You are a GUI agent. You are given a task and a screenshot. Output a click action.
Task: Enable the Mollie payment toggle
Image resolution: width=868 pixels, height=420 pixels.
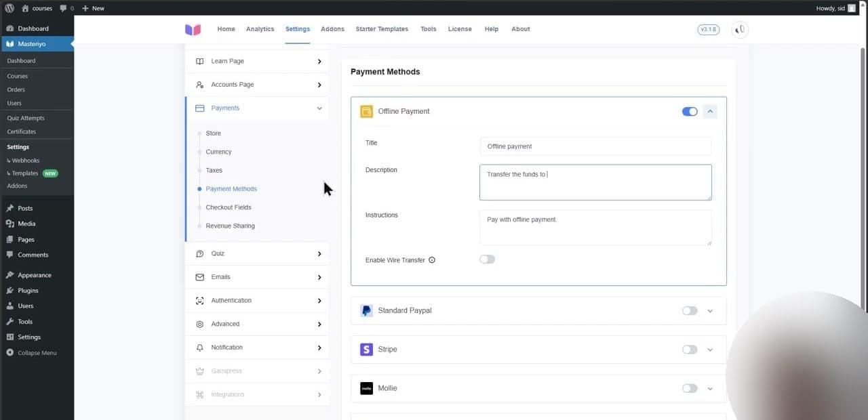[690, 388]
